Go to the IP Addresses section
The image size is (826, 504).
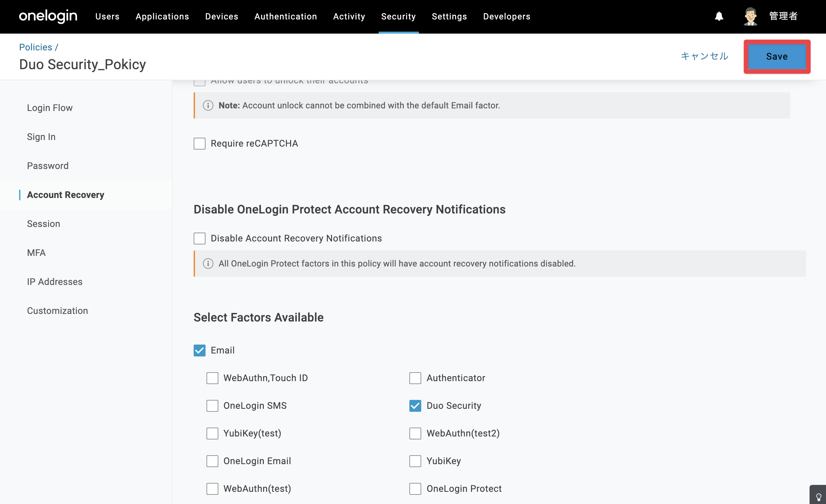coord(55,282)
